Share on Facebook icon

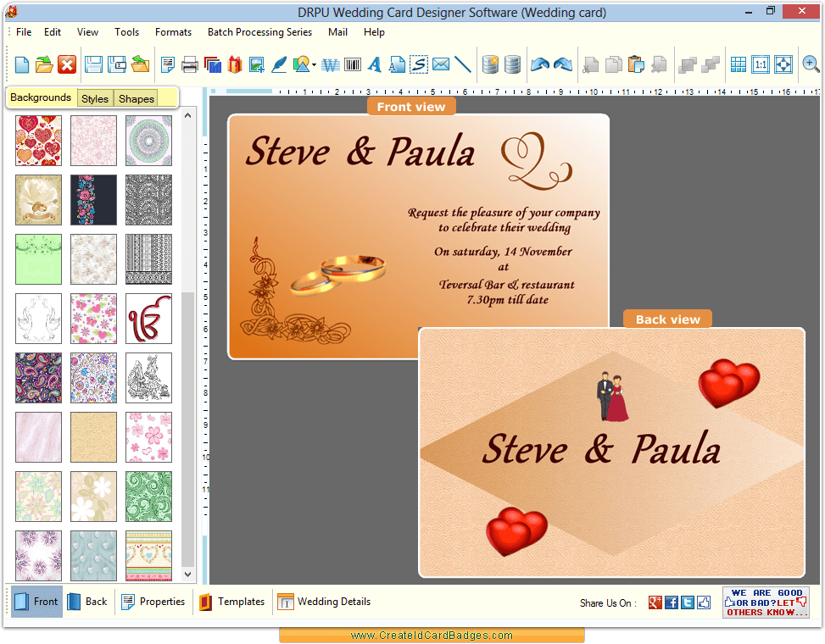672,603
